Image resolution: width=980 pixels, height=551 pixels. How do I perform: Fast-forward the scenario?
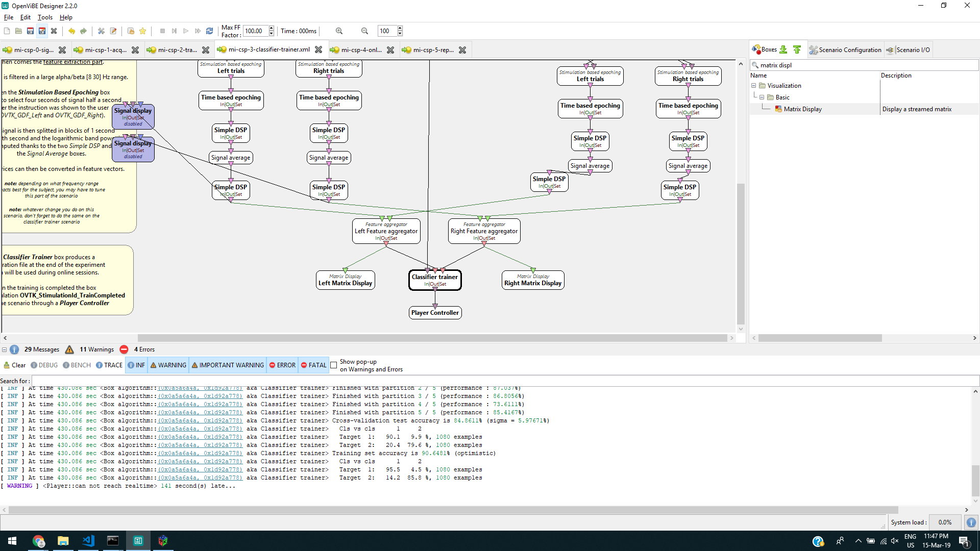198,31
